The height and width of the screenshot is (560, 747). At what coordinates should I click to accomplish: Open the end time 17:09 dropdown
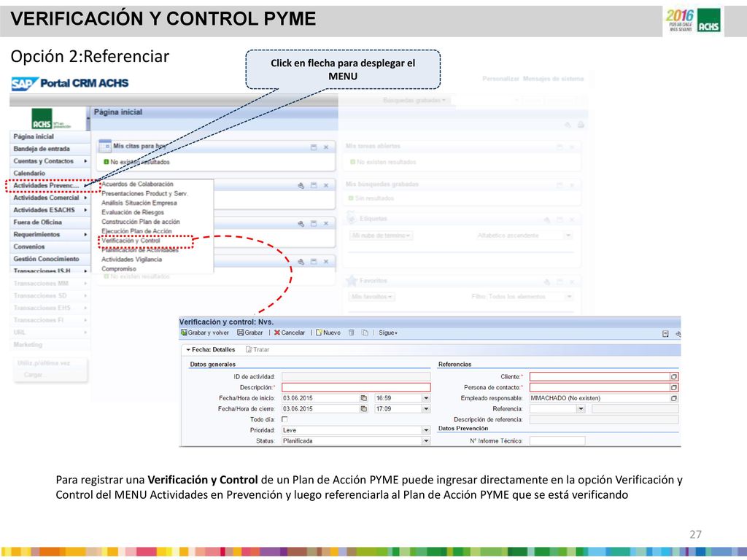(x=426, y=409)
